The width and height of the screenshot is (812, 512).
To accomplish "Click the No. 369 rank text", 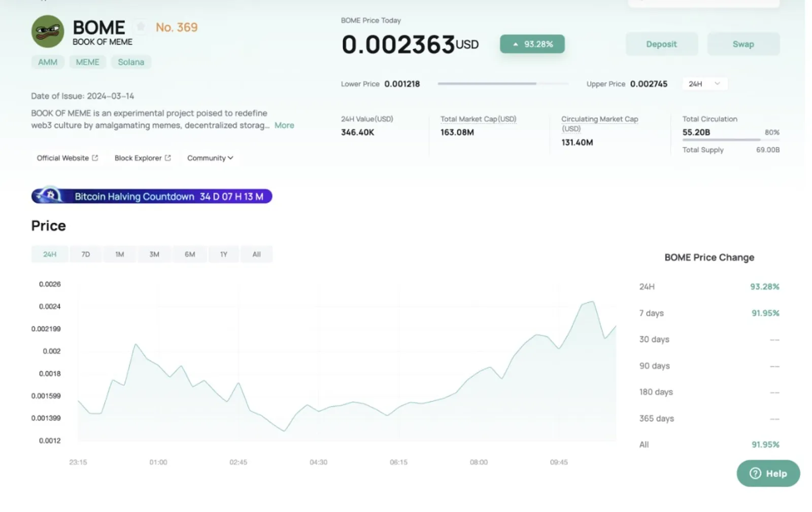I will (x=177, y=27).
